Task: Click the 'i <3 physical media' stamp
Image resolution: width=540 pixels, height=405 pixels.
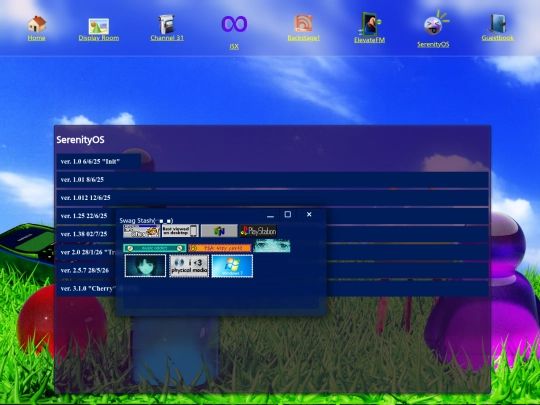Action: pyautogui.click(x=189, y=266)
